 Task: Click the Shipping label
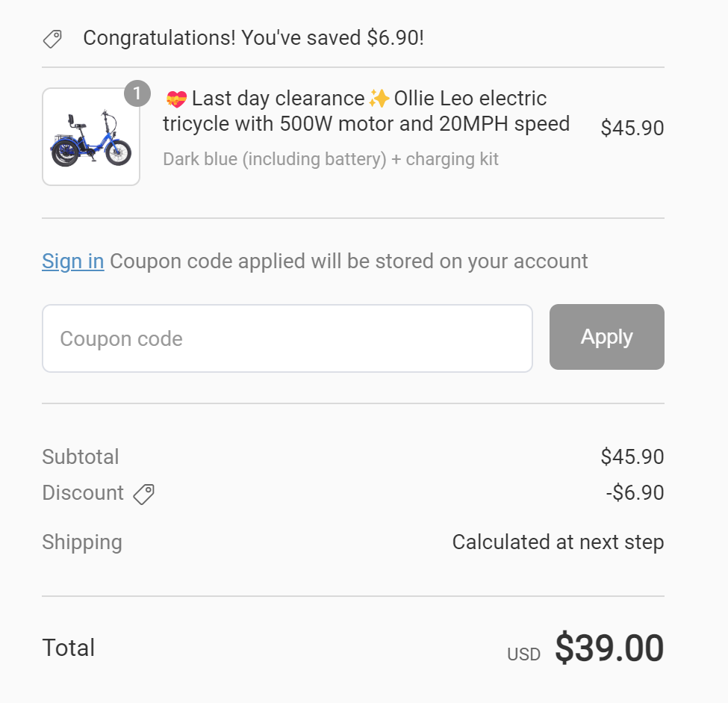(82, 542)
